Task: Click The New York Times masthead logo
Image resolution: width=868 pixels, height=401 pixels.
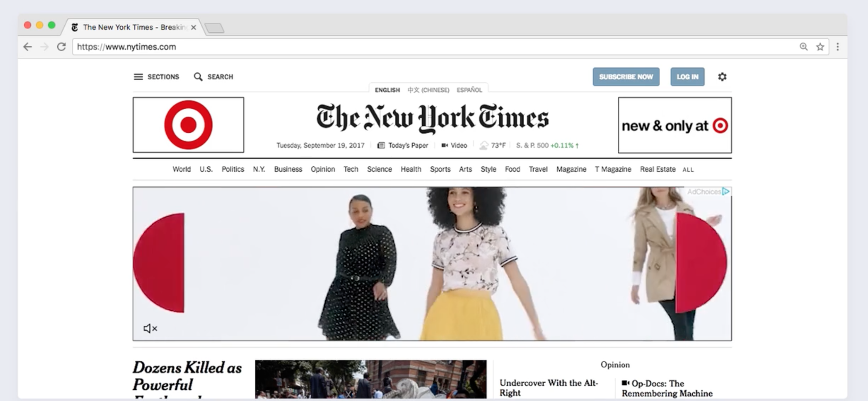Action: point(432,118)
